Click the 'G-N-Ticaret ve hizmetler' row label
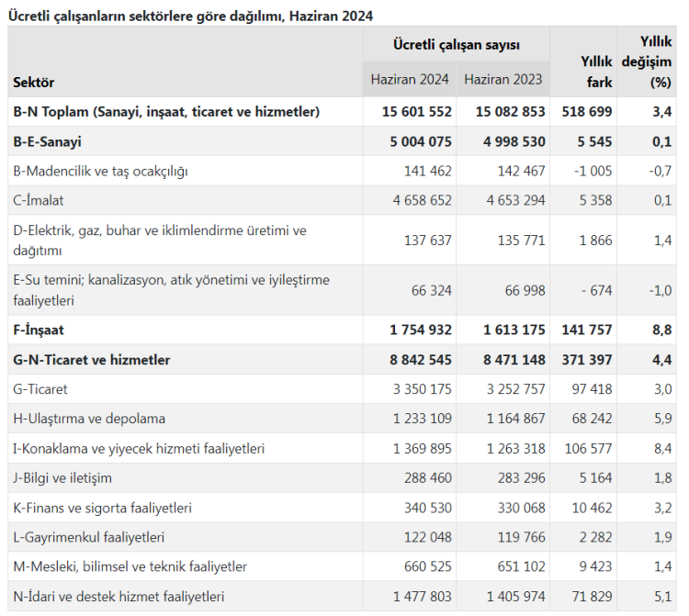This screenshot has width=689, height=616. point(92,360)
